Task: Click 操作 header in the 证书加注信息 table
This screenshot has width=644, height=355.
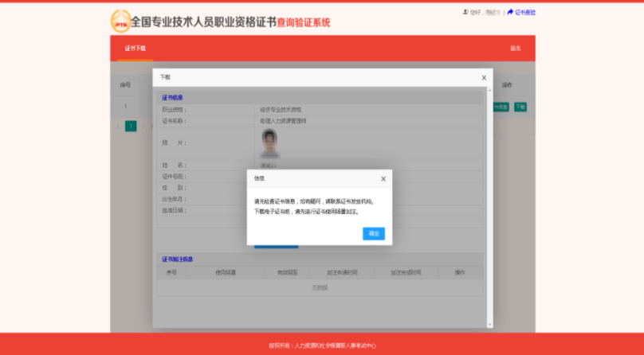Action: [x=460, y=272]
